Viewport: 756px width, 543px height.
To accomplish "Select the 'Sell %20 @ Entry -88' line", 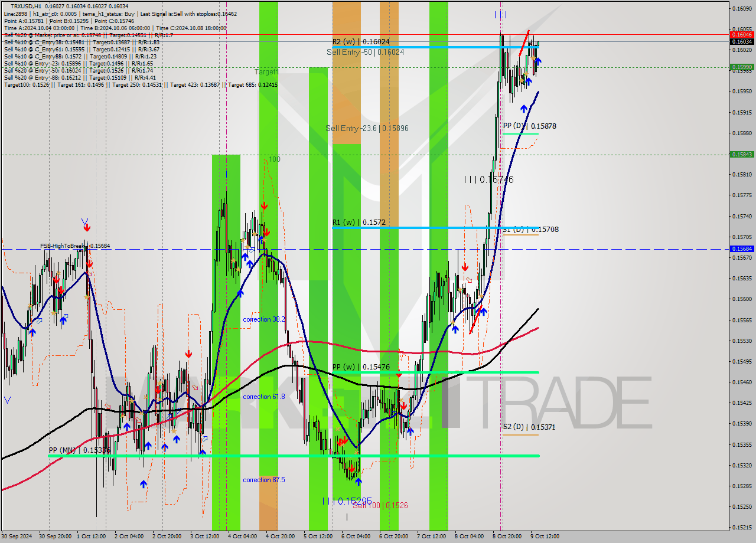I will coord(80,77).
